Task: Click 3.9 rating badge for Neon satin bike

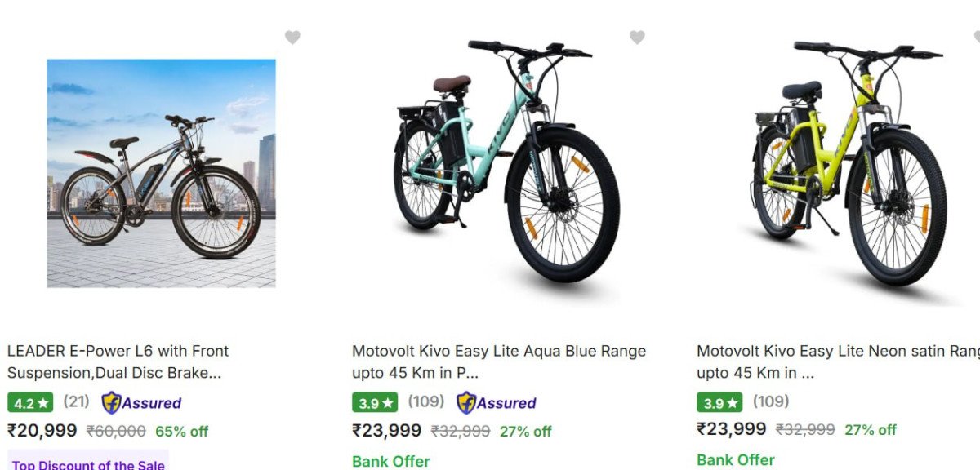Action: 720,402
